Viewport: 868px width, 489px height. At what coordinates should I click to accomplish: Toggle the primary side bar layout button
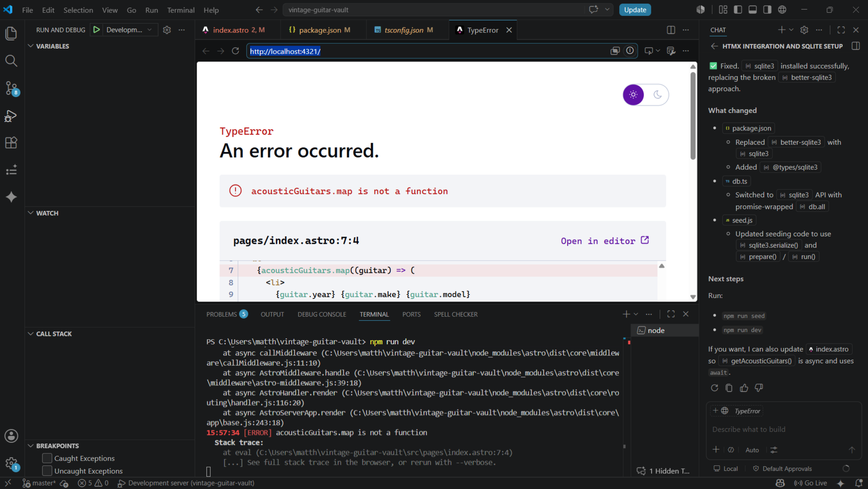[738, 10]
